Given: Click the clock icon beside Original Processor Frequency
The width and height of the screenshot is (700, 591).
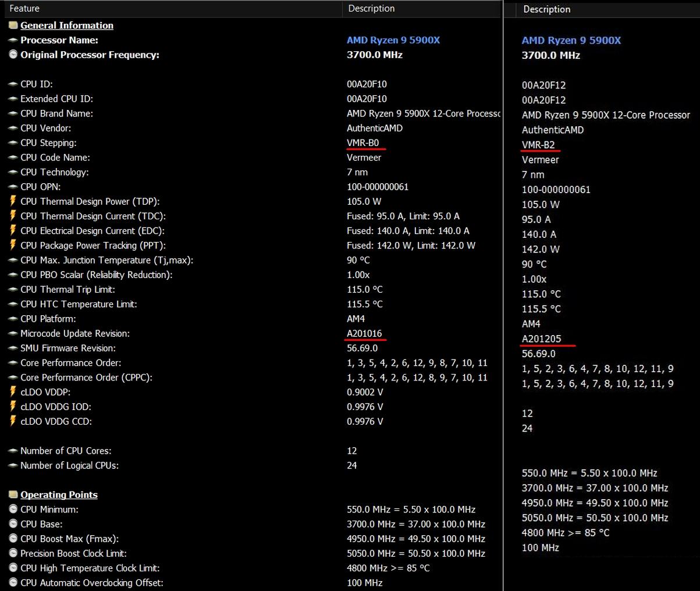Looking at the screenshot, I should 13,55.
